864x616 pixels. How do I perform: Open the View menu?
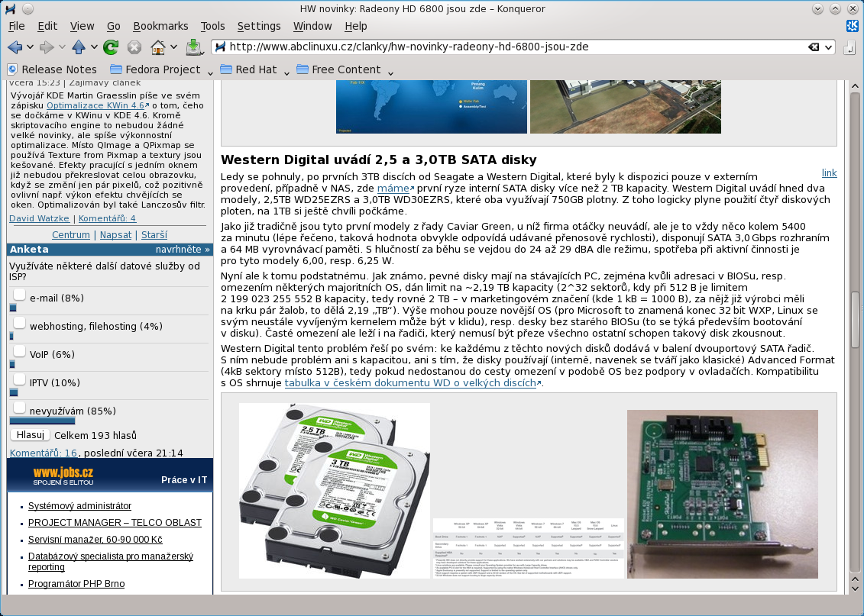82,26
